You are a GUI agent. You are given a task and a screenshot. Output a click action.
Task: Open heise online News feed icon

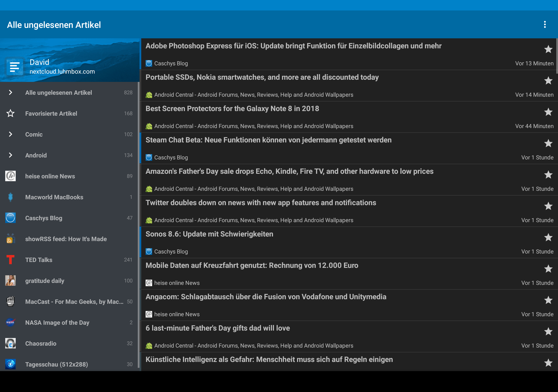[10, 176]
